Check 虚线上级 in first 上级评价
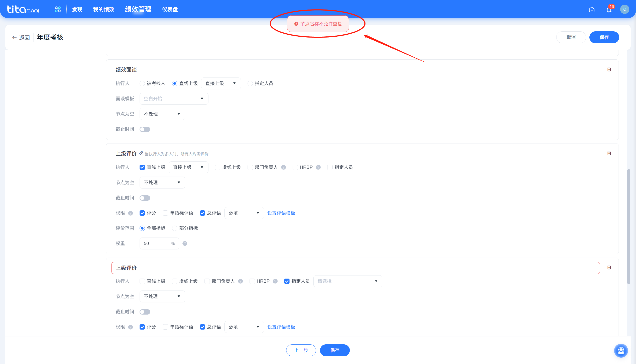 point(218,167)
